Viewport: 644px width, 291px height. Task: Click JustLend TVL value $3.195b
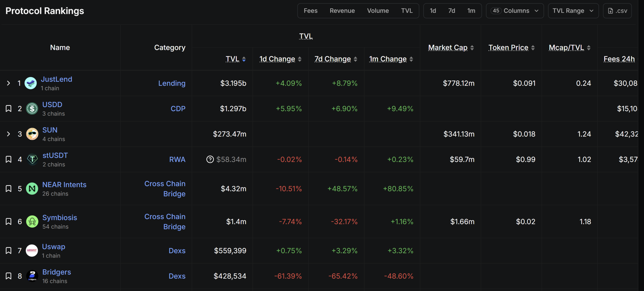point(233,83)
